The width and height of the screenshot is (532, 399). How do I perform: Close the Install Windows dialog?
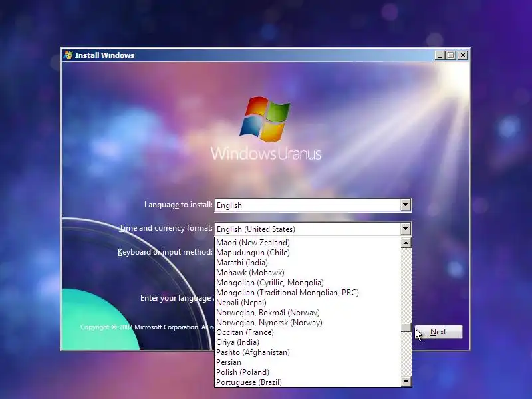coord(463,55)
